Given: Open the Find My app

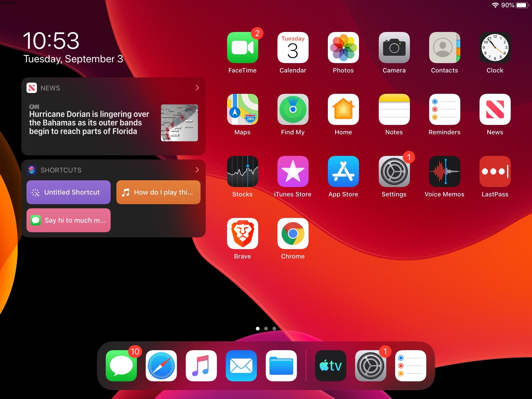Looking at the screenshot, I should [293, 109].
